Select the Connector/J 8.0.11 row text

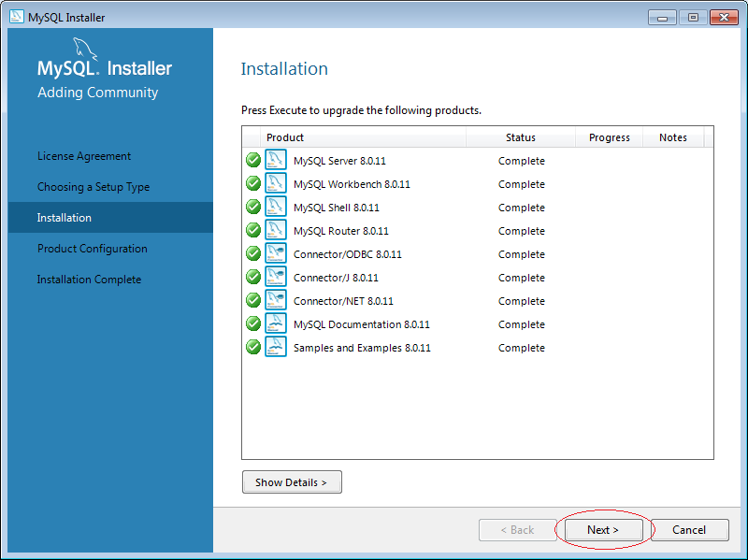(x=336, y=278)
